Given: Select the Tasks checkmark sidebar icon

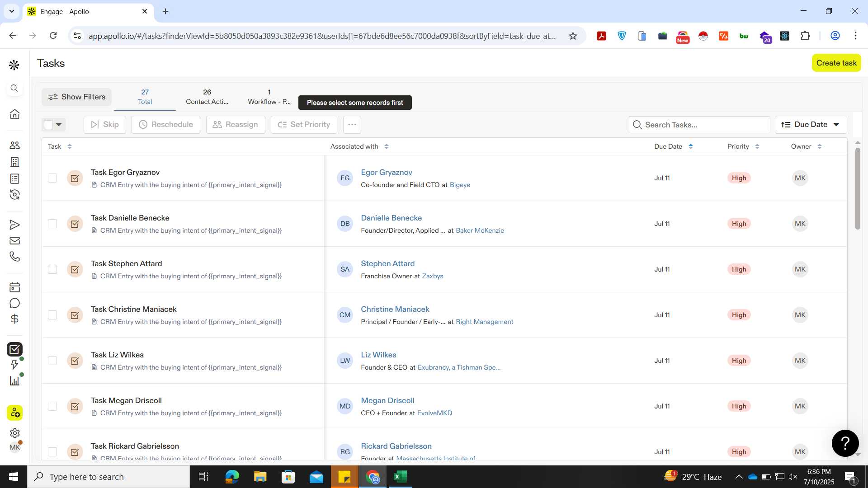Looking at the screenshot, I should tap(14, 349).
